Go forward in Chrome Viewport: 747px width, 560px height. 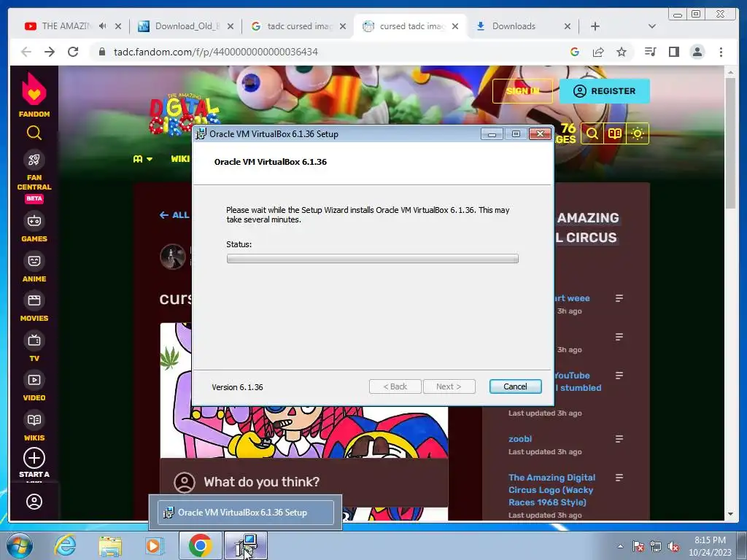[x=50, y=52]
